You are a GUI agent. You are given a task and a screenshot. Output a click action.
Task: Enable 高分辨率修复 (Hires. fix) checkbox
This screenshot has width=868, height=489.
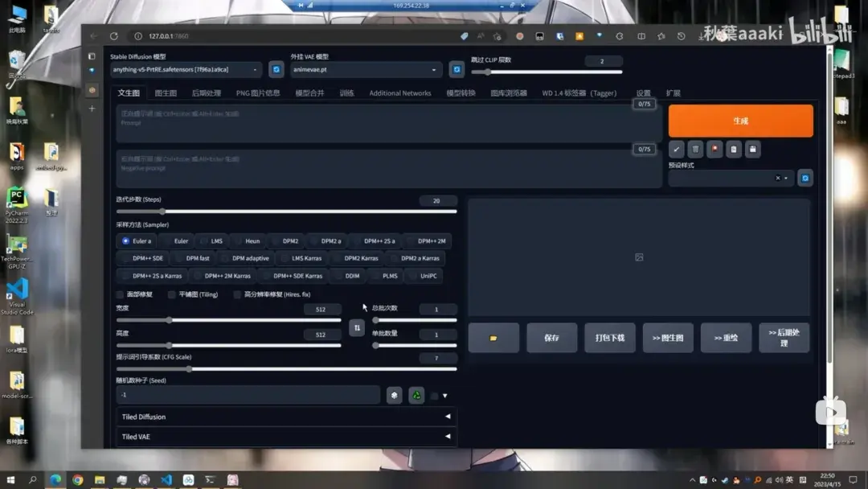(238, 295)
